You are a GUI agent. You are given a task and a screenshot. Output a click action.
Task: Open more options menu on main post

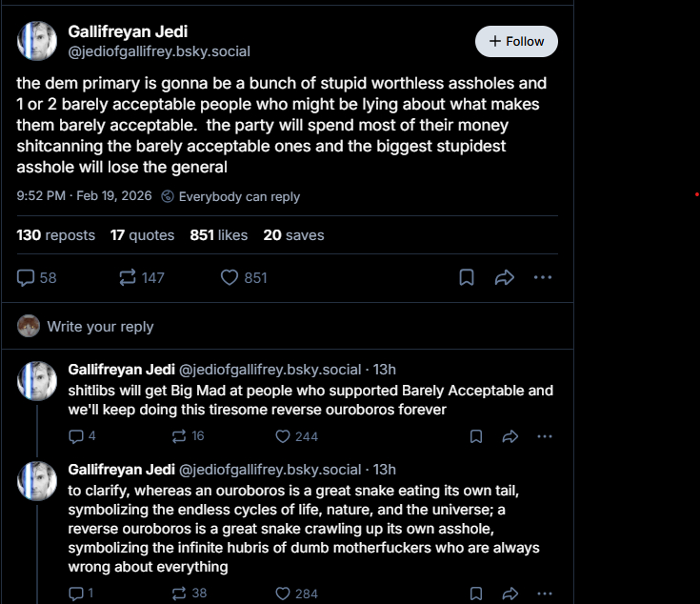pyautogui.click(x=543, y=277)
